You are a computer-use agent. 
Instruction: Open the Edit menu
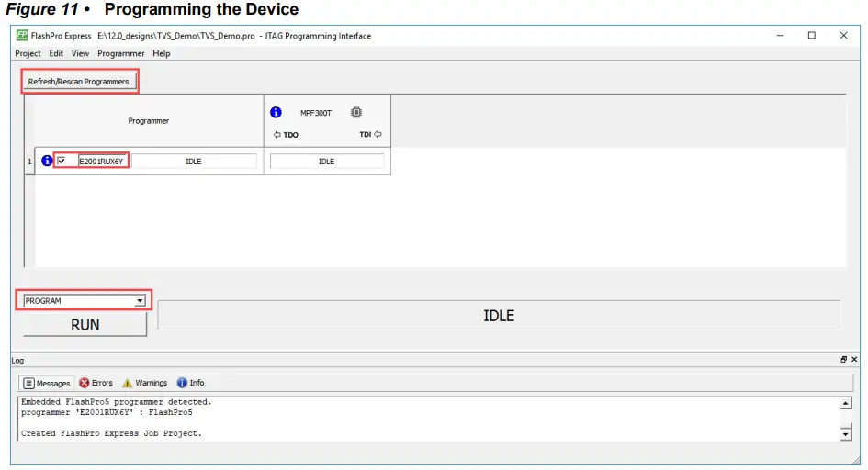(56, 53)
